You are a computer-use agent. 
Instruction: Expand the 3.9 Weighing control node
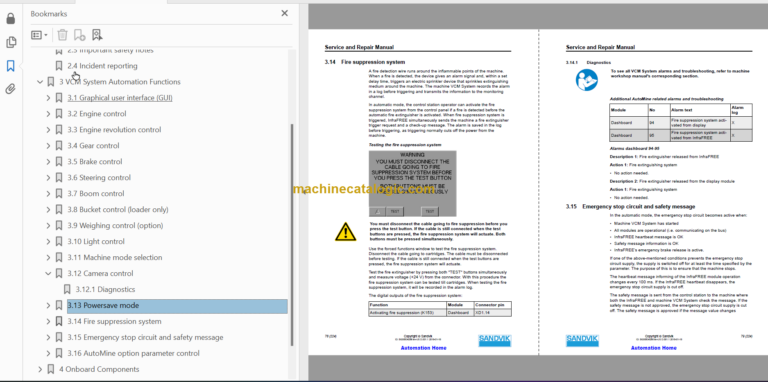(48, 226)
